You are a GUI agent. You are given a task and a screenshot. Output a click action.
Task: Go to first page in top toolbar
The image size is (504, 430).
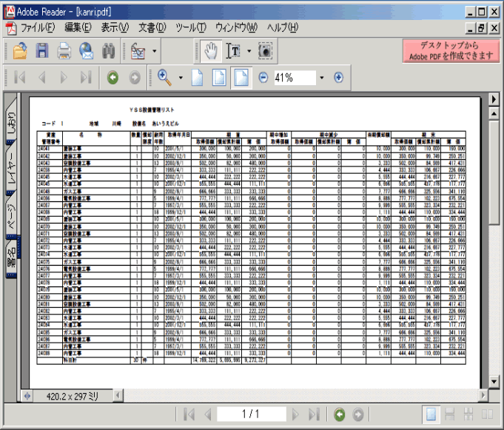pos(20,78)
